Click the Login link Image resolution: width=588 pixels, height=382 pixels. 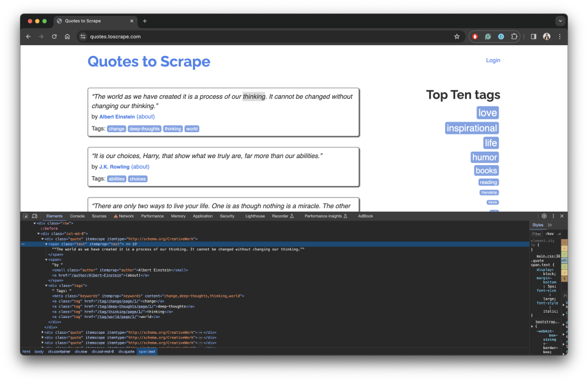493,60
